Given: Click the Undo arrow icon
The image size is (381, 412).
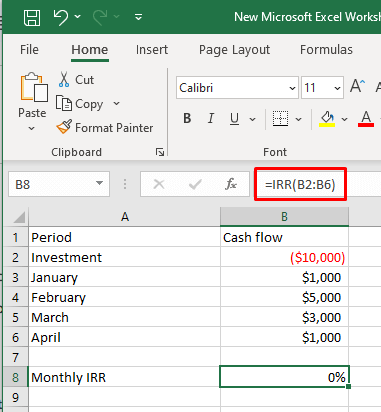Looking at the screenshot, I should (x=61, y=17).
